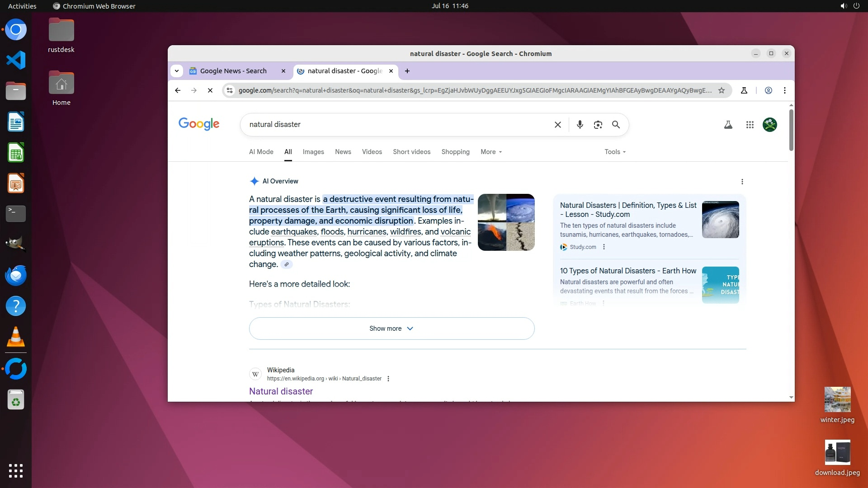Click the natural disaster collage image thumbnail

tap(506, 222)
